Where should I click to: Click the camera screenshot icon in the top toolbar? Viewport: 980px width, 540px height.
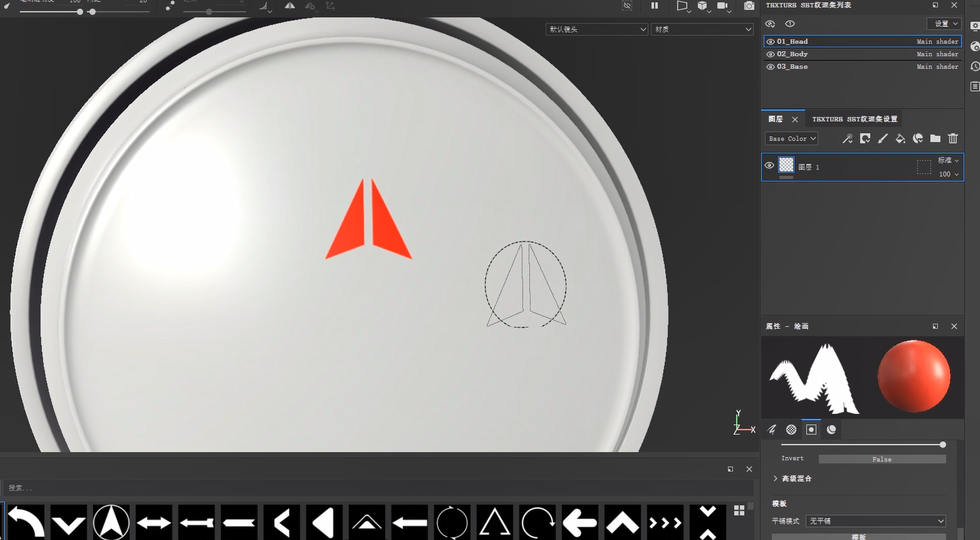pyautogui.click(x=749, y=6)
